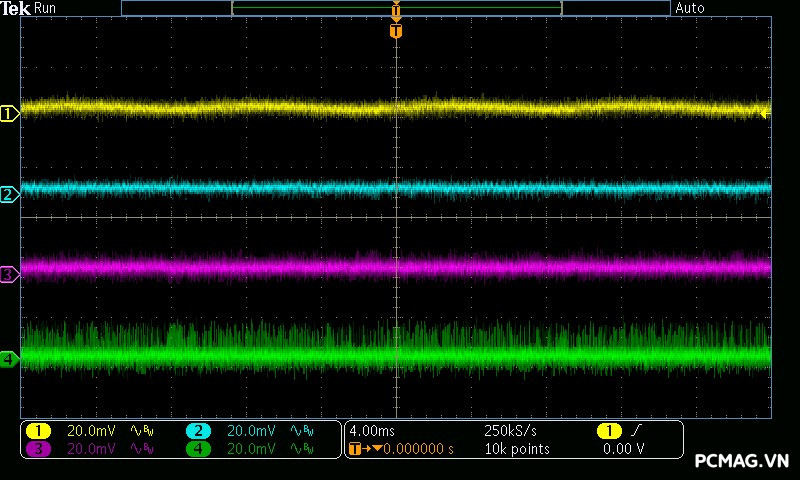Screen dimensions: 800x480
Task: Click the Tek logo in corner
Action: point(16,8)
